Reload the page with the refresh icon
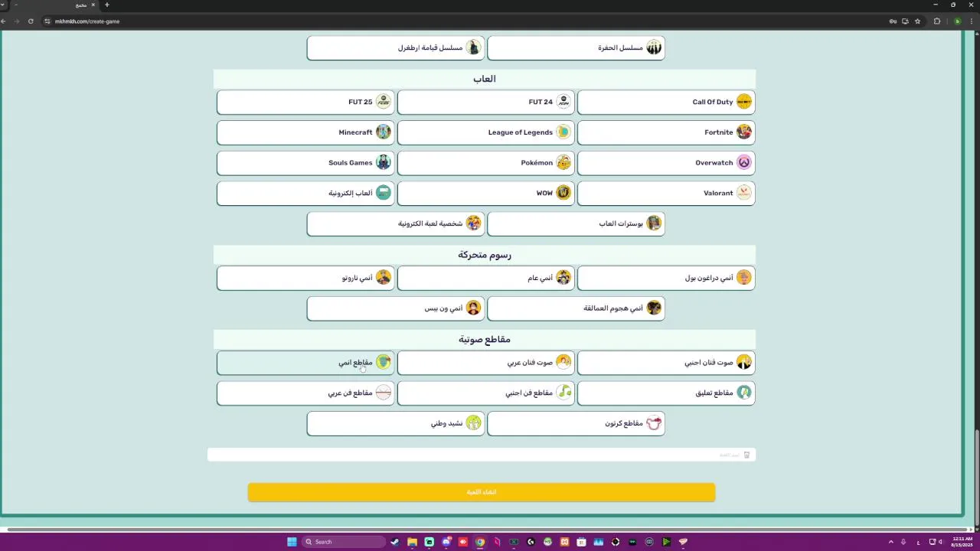This screenshot has height=551, width=980. pyautogui.click(x=31, y=21)
